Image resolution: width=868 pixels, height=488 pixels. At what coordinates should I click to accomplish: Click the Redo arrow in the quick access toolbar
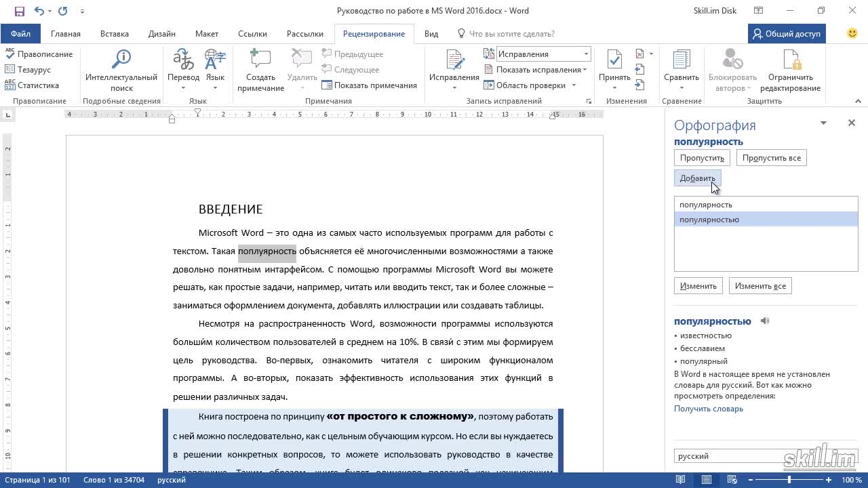[x=63, y=11]
